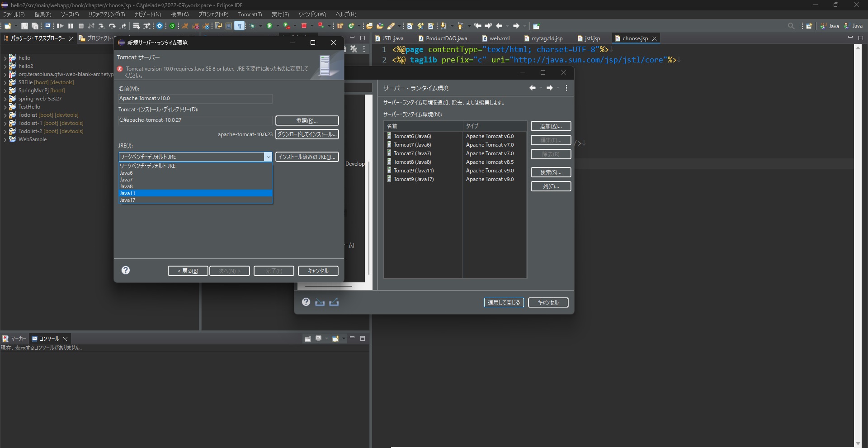Click the ダウンロードしてインストール button
This screenshot has height=448, width=868.
click(307, 134)
